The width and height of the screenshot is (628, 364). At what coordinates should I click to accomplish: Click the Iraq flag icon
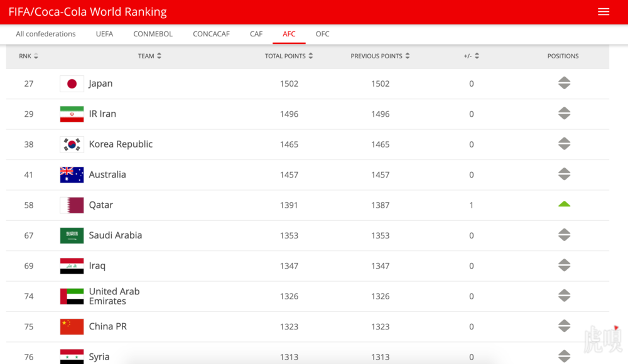[72, 266]
